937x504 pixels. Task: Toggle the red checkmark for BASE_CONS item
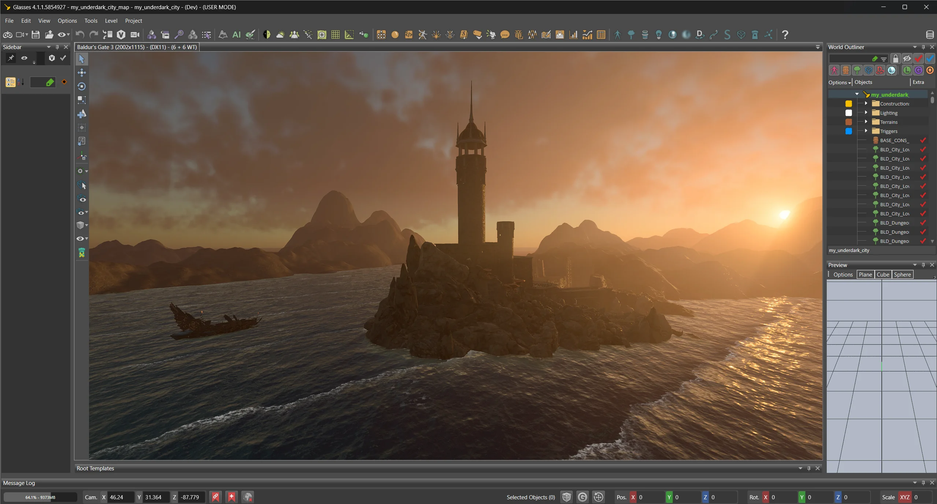(923, 140)
